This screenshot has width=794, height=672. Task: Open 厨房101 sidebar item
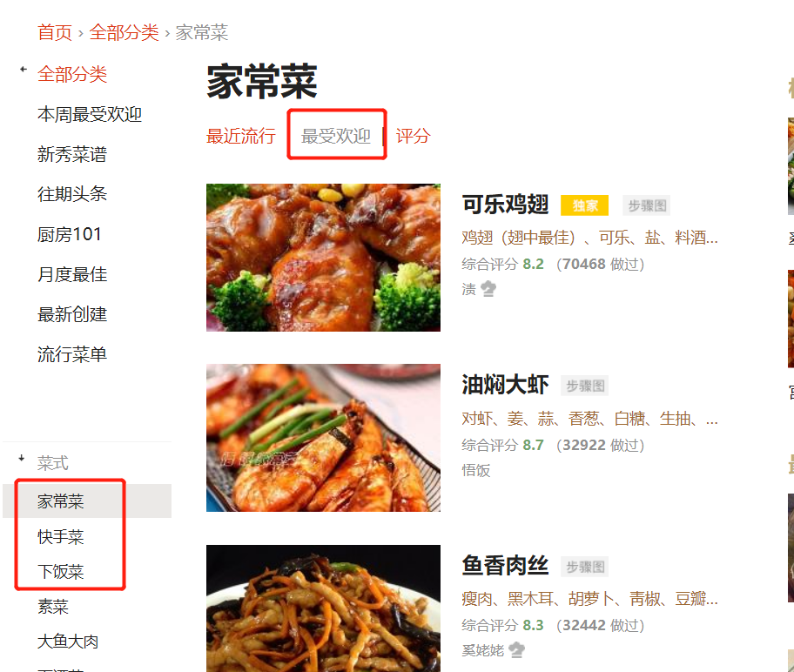(70, 234)
